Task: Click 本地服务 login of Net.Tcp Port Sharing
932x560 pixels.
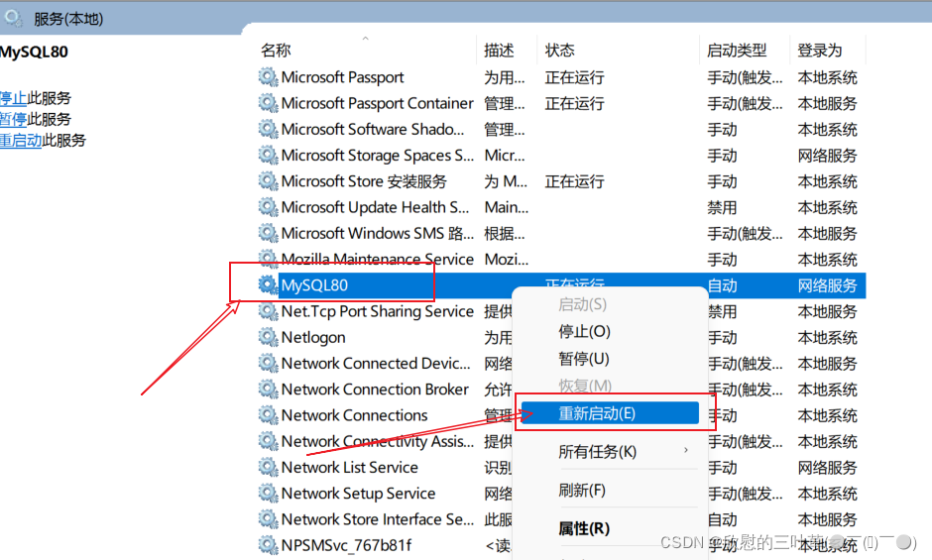Action: click(827, 311)
